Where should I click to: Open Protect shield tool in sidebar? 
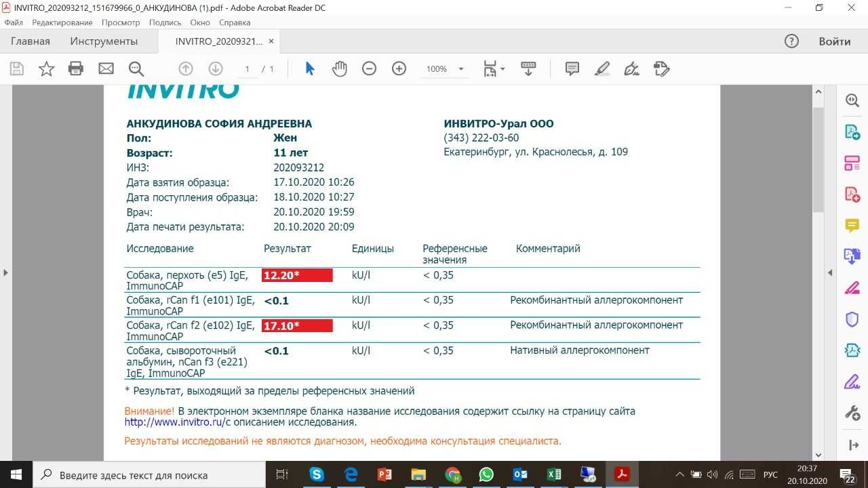click(x=852, y=319)
